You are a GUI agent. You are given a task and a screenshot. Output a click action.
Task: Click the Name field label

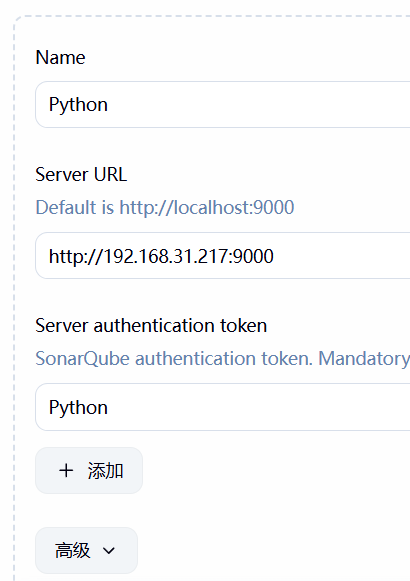click(x=60, y=57)
